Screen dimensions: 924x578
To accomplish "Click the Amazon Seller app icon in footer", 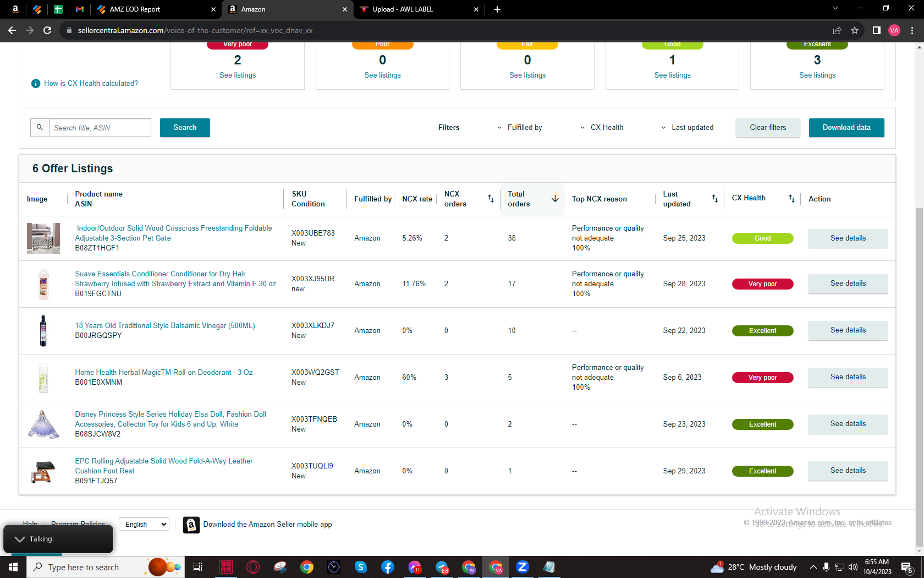I will (191, 525).
